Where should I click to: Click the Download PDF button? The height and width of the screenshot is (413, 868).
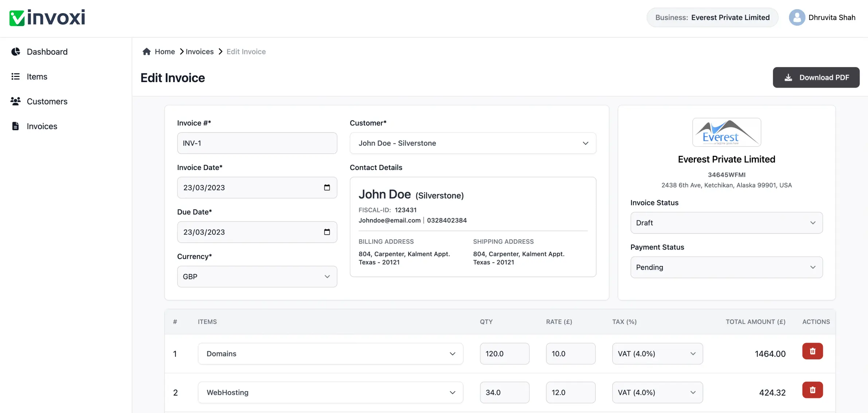point(816,77)
